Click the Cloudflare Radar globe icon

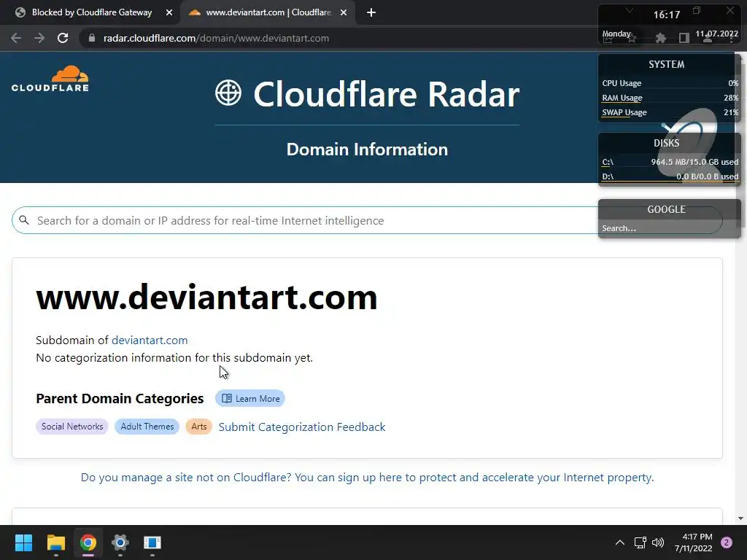[x=228, y=93]
